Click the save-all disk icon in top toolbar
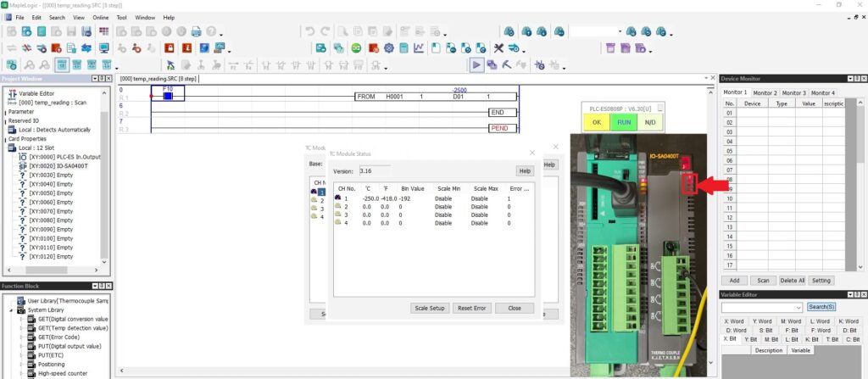This screenshot has width=868, height=379. [86, 31]
